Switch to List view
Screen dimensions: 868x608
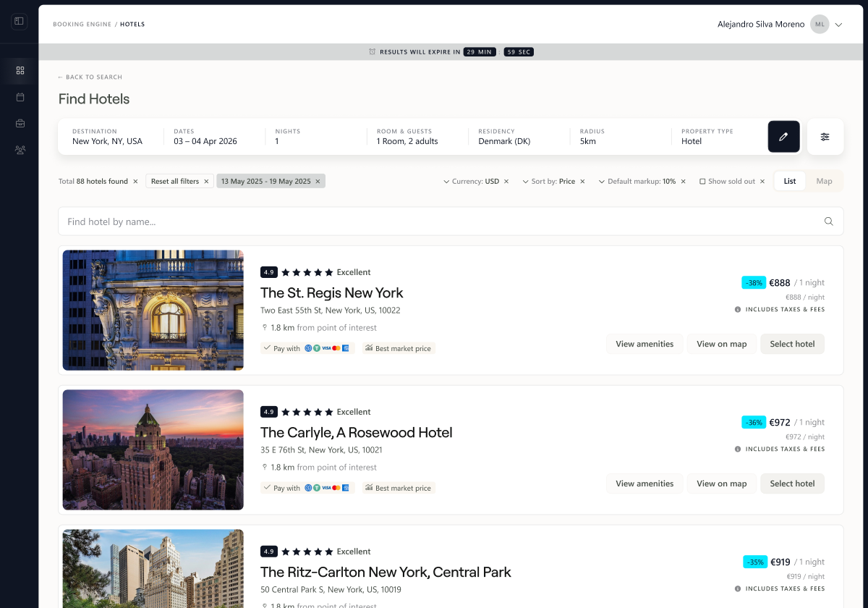(790, 181)
